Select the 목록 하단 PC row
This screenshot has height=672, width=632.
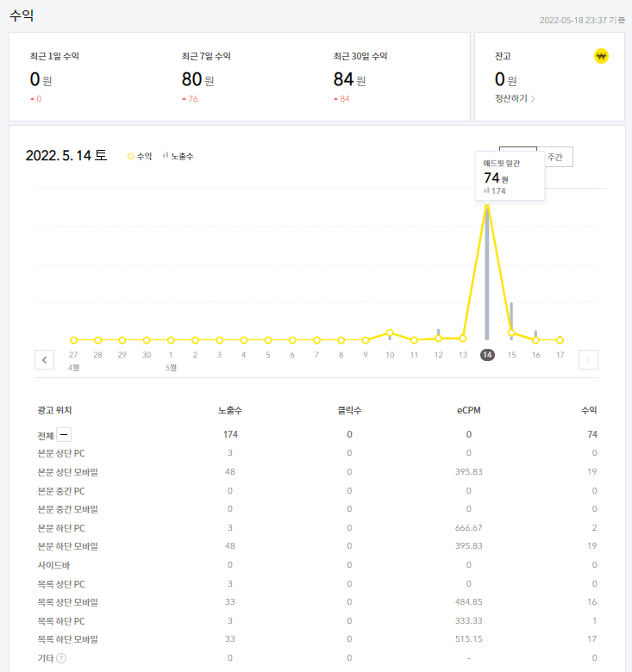click(316, 621)
